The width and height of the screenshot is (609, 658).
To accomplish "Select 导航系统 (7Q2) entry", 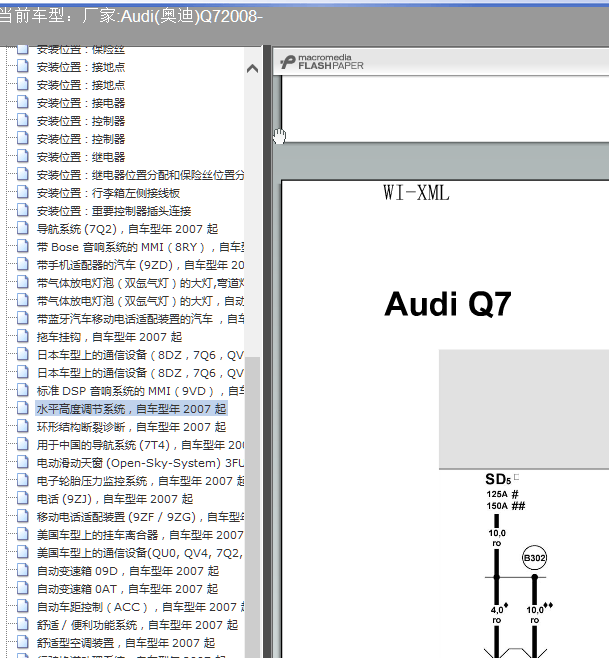I will [x=128, y=229].
